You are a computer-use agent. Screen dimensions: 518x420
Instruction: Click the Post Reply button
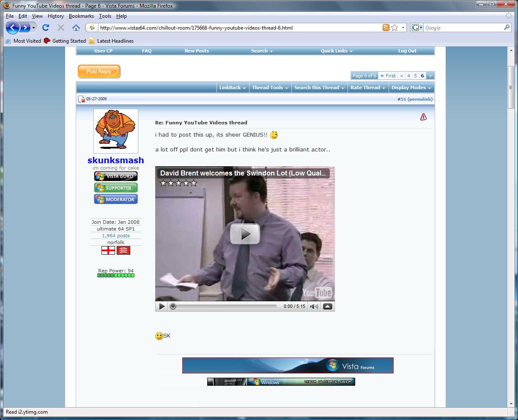[x=99, y=71]
